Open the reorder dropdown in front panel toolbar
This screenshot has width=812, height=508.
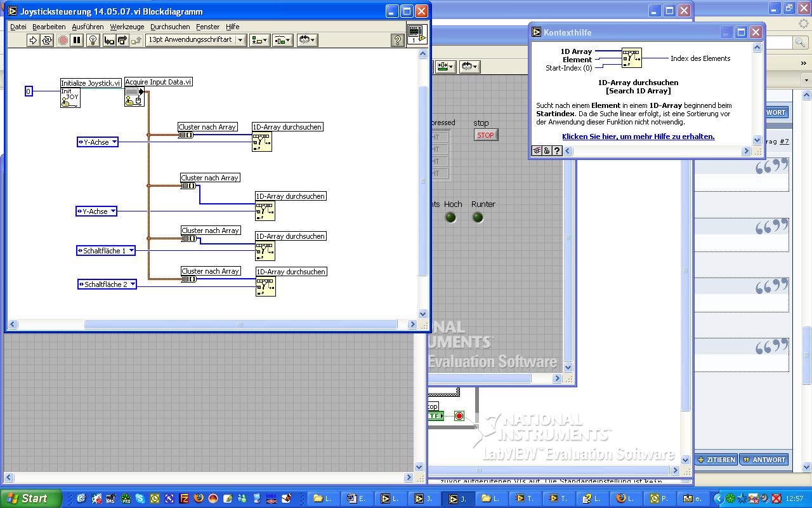(469, 67)
